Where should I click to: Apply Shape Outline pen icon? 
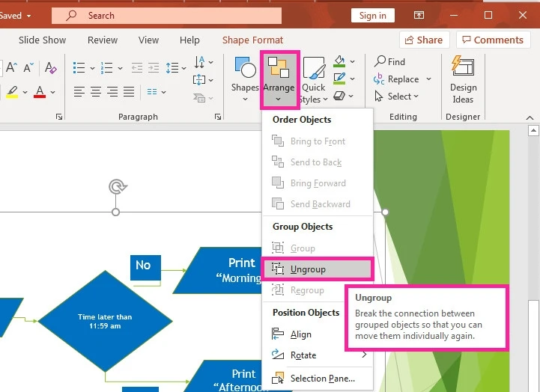coord(339,79)
